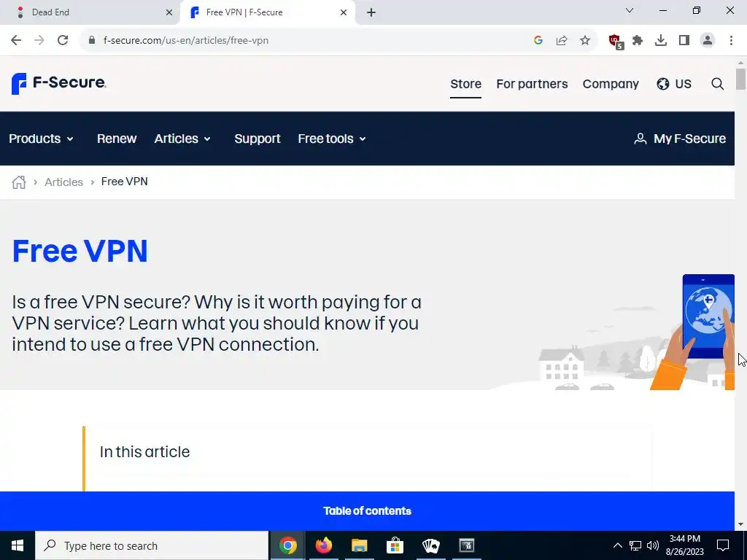747x560 pixels.
Task: Open File Explorer from the taskbar
Action: coord(359,545)
